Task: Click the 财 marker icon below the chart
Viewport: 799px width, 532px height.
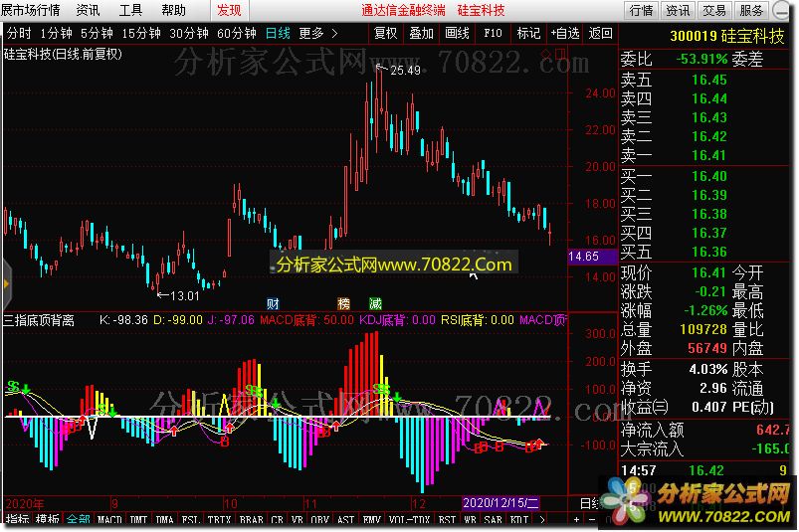Action: (x=273, y=304)
